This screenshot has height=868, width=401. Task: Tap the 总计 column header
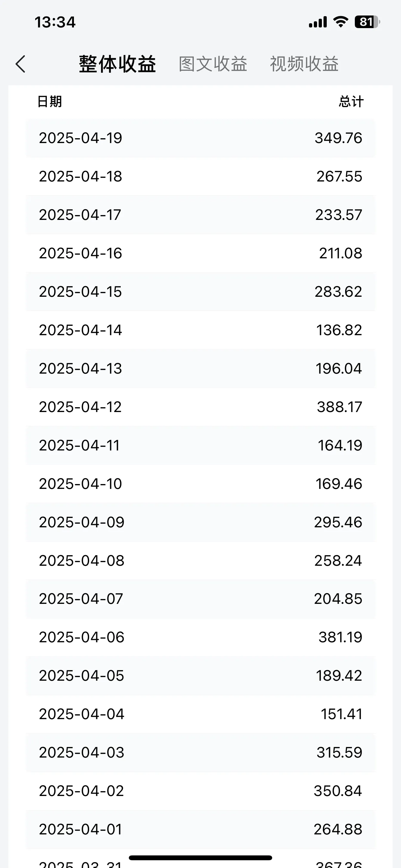coord(351,101)
